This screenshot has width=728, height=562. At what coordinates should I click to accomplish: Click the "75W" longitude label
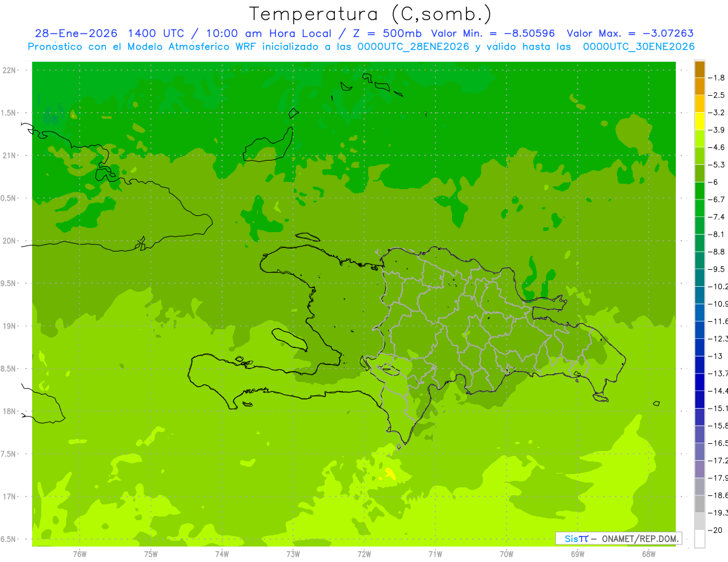151,554
